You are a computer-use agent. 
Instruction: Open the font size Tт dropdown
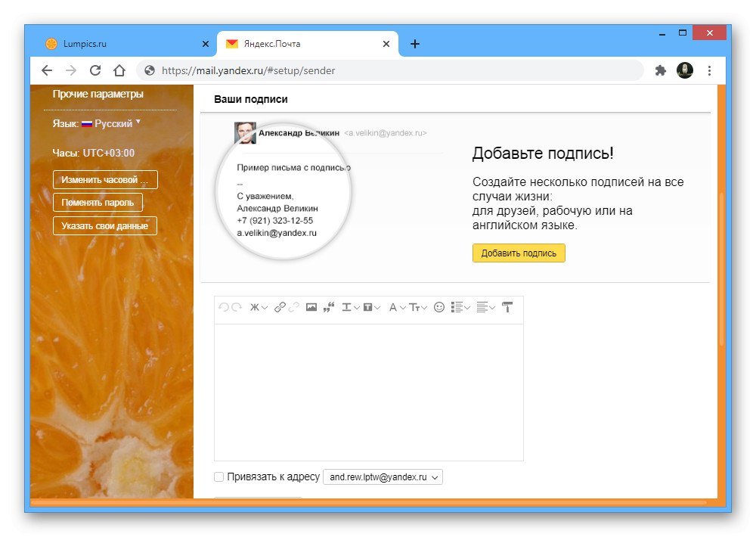point(417,307)
